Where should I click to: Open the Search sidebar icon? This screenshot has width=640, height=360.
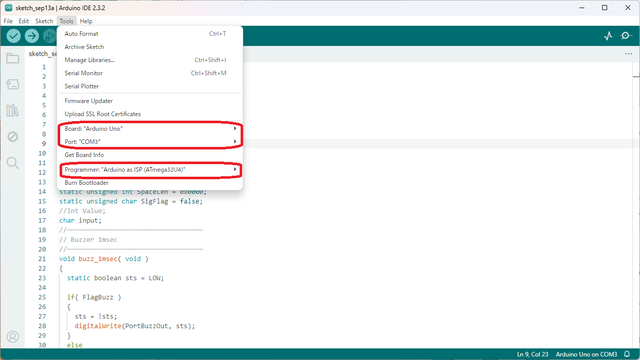[13, 163]
